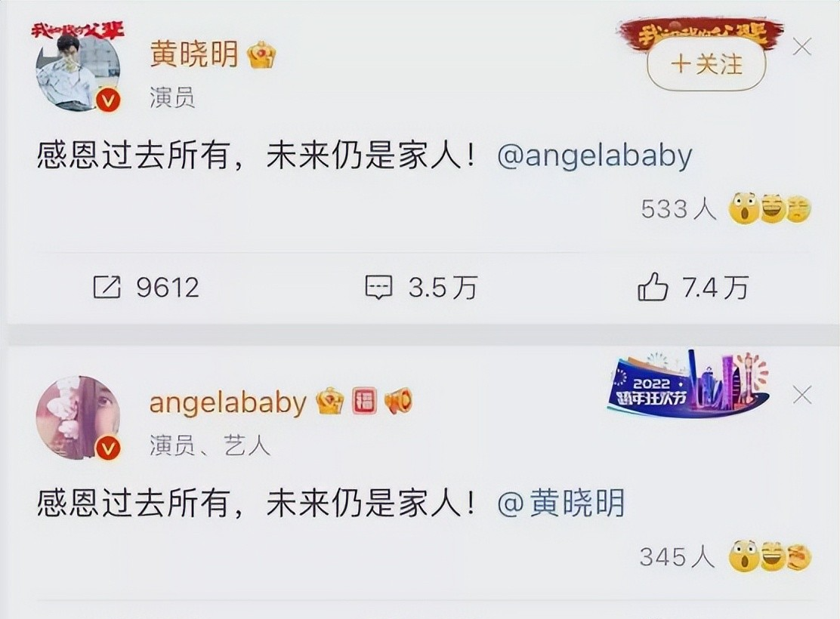
Task: Open the @angelababy mention link
Action: click(x=594, y=156)
